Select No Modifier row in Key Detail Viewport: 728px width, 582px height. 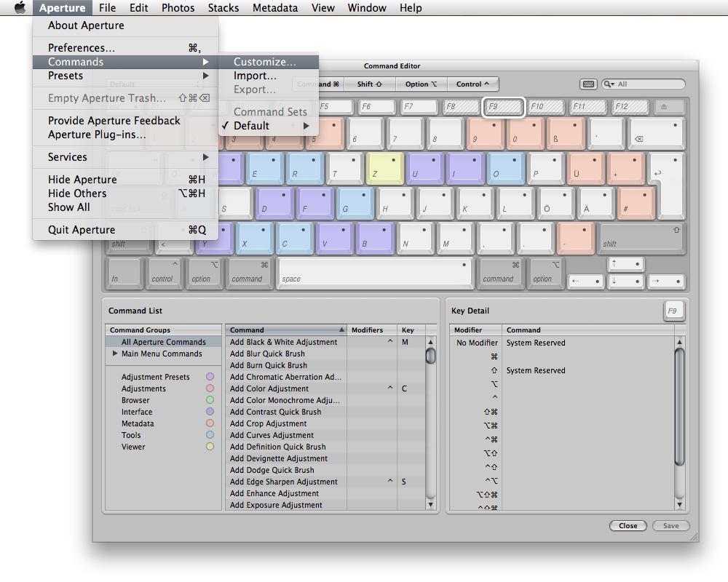pos(562,343)
